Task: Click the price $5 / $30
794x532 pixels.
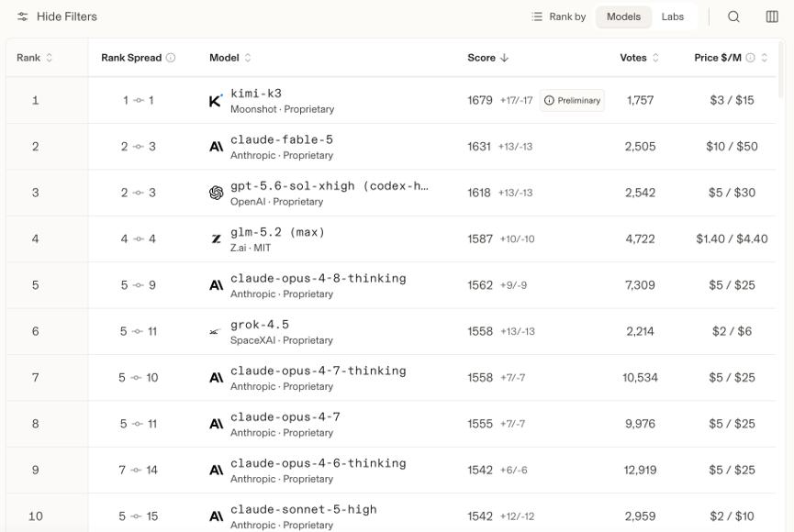Action: tap(732, 193)
